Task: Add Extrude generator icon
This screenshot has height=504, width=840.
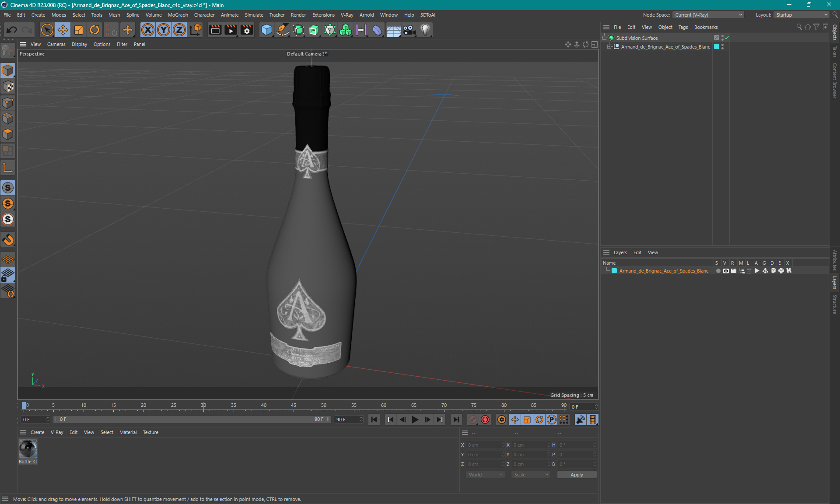Action: coord(314,30)
